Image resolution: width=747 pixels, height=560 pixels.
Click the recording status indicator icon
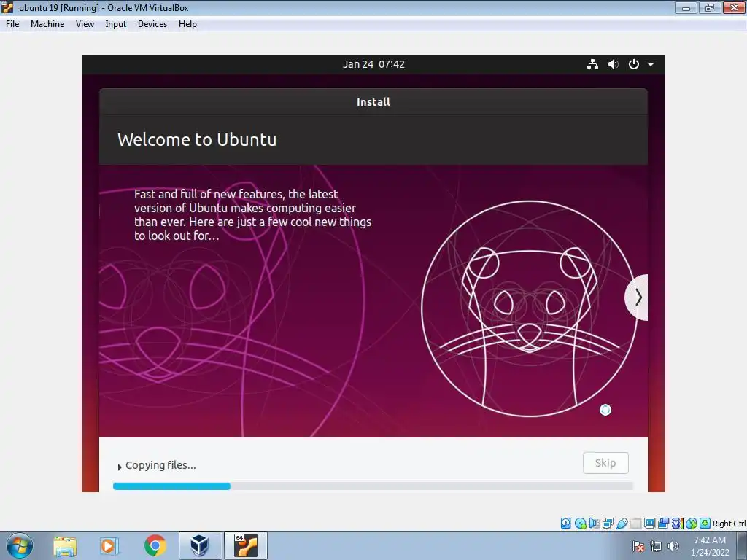coord(663,524)
